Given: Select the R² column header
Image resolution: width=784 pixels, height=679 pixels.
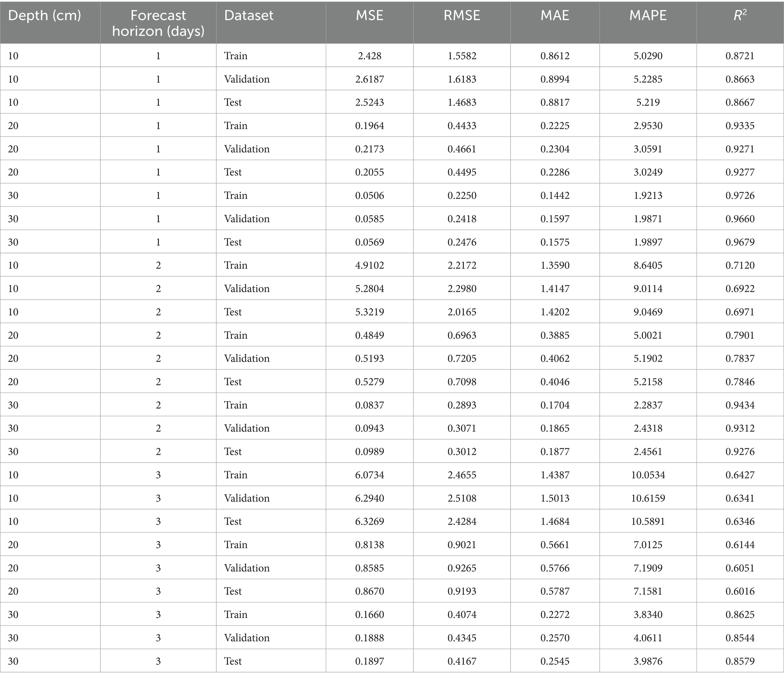Looking at the screenshot, I should [740, 16].
